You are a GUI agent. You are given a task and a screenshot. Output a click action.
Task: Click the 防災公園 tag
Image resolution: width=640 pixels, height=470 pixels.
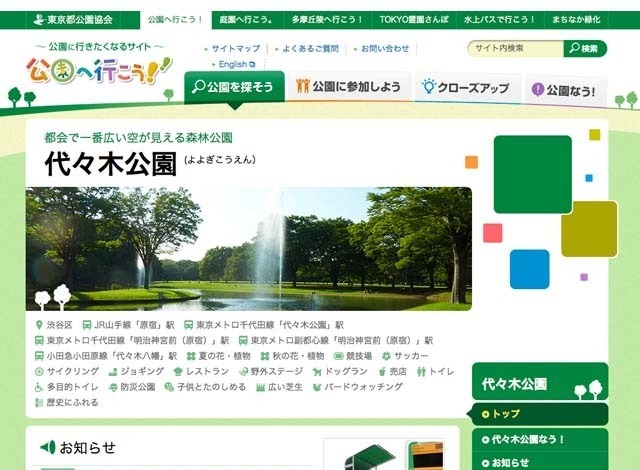(132, 387)
